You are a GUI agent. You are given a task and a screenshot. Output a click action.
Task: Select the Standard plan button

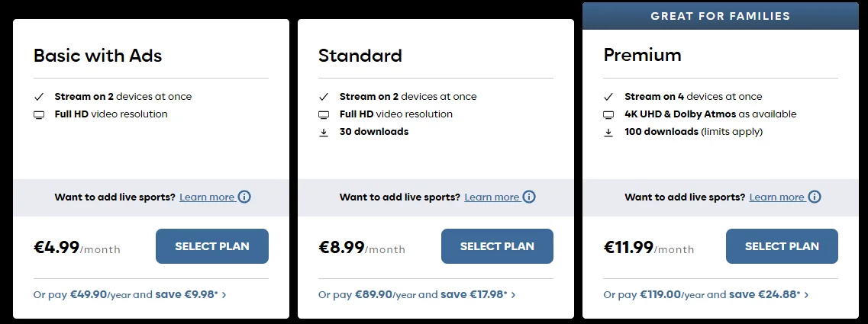coord(497,246)
